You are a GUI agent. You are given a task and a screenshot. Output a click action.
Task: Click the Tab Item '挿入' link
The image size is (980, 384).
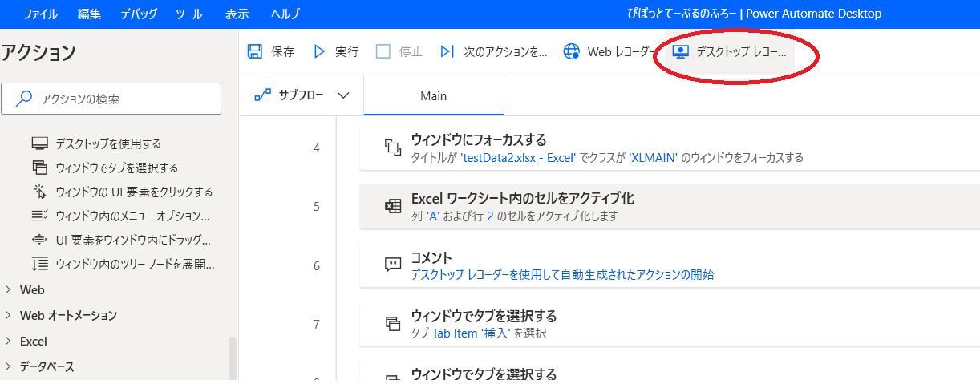(471, 333)
